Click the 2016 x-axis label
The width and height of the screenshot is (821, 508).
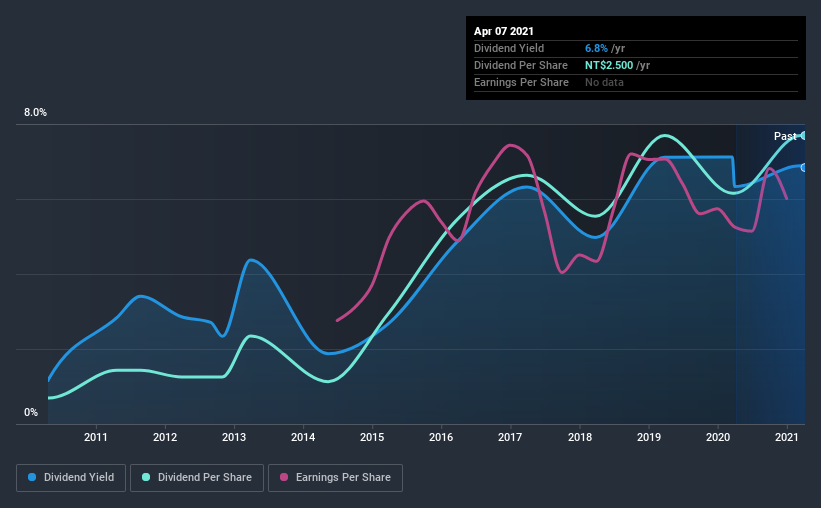[441, 437]
